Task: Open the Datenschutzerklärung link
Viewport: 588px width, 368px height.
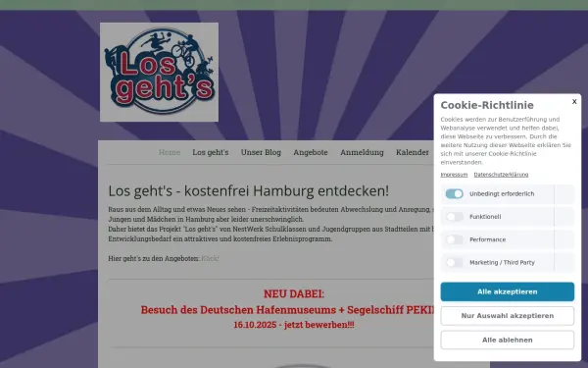Action: [x=501, y=175]
